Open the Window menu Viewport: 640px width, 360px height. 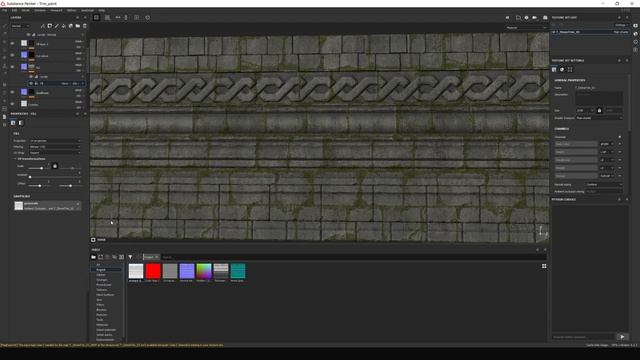click(x=40, y=10)
